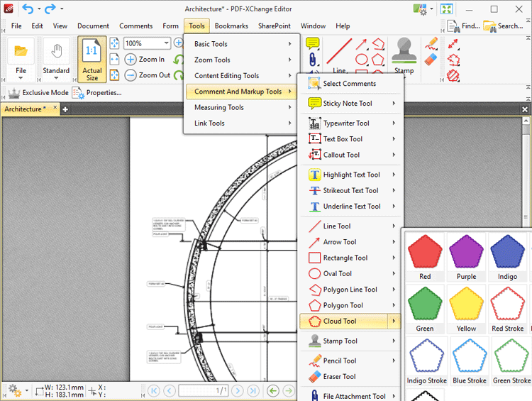Click the Zoom In button

(x=145, y=60)
